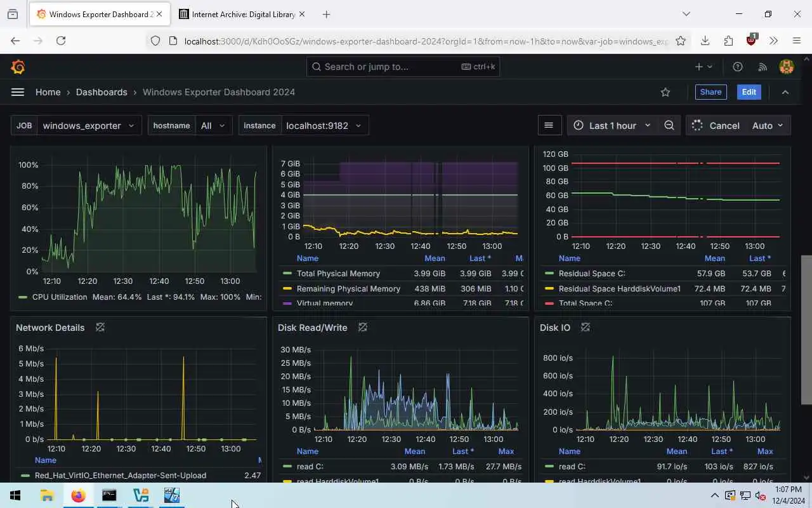Open Dashboards from the breadcrumb
The height and width of the screenshot is (508, 812).
(x=101, y=92)
